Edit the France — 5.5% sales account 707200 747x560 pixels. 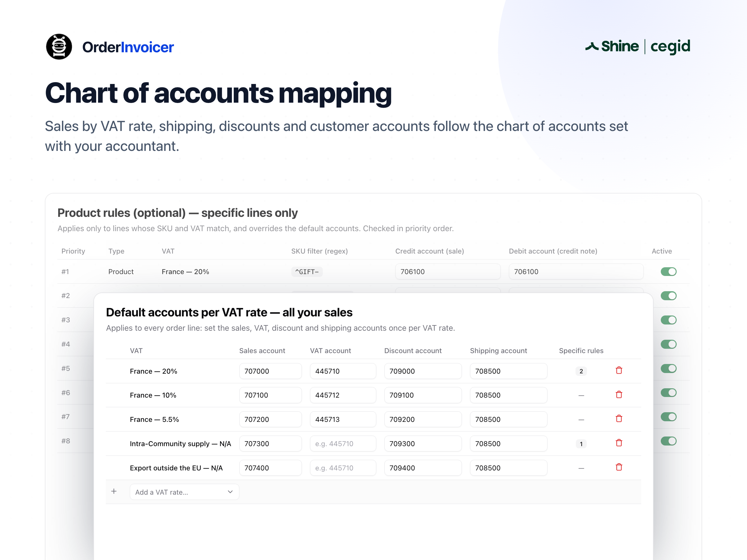click(270, 420)
